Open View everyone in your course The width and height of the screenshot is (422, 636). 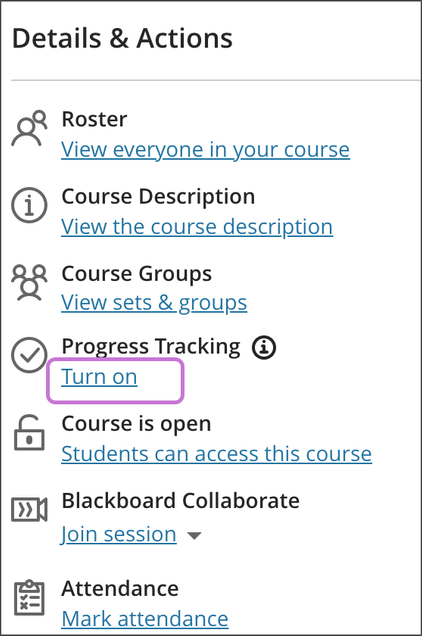(x=205, y=150)
